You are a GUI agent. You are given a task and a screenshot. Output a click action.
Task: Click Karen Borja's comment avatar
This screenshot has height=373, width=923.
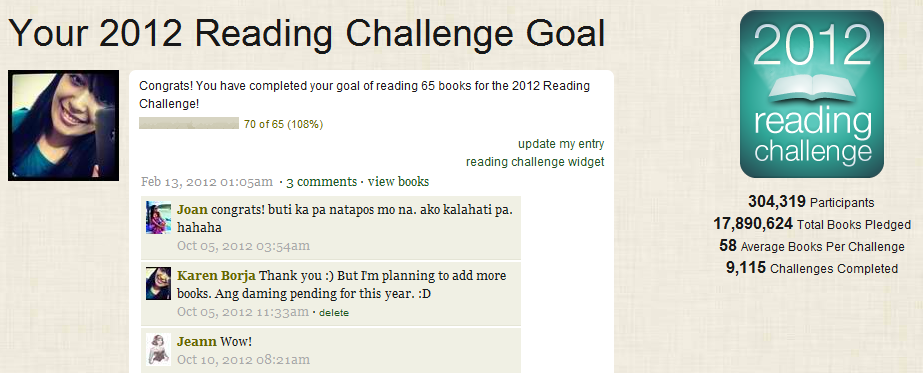(x=158, y=284)
